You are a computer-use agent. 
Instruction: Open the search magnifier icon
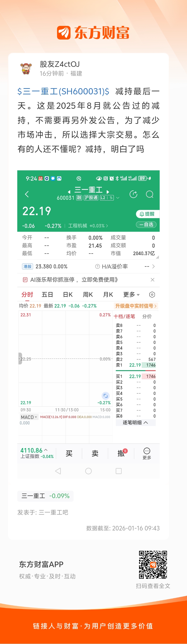point(150,194)
